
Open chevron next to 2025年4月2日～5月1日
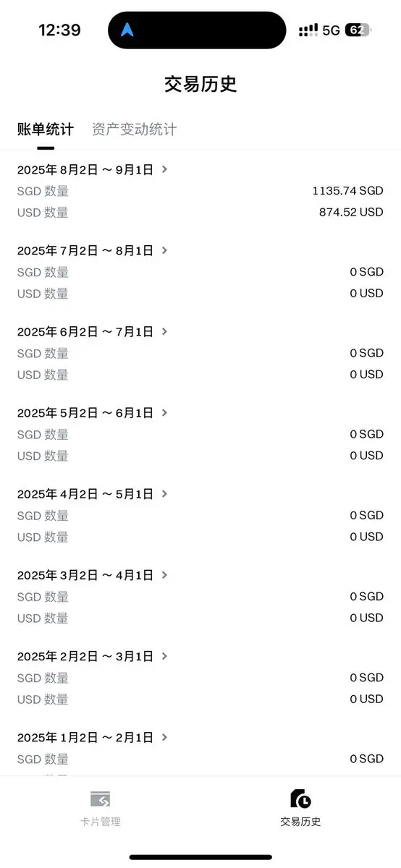[x=165, y=493]
